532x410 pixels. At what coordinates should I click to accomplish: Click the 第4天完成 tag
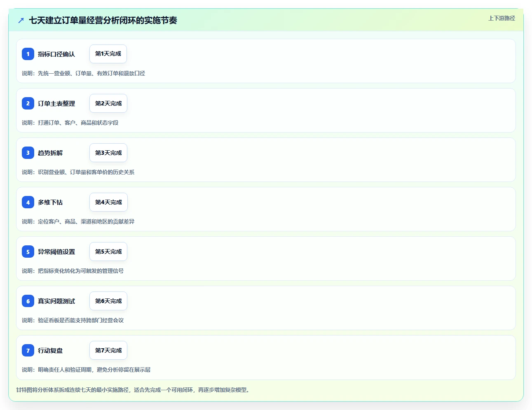pos(108,202)
